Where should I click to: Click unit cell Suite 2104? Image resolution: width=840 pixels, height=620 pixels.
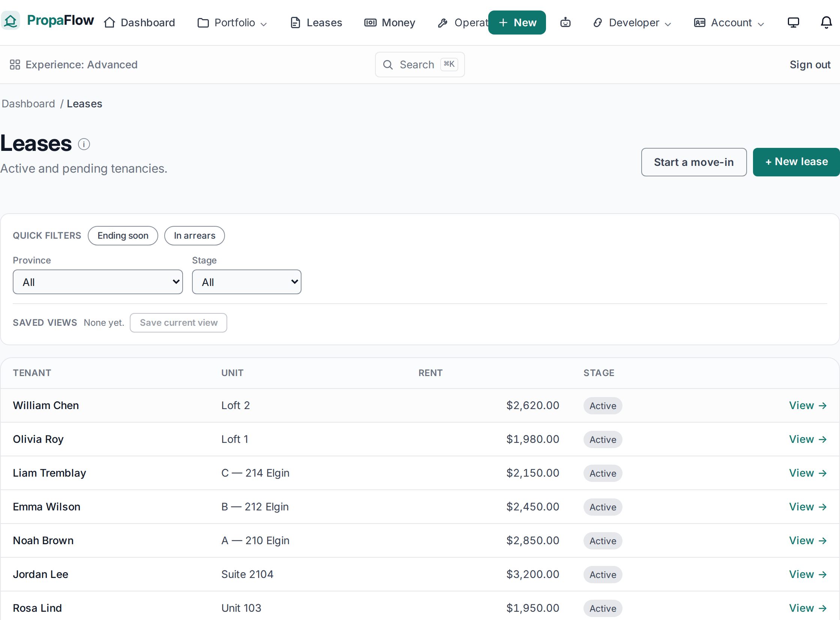point(247,575)
